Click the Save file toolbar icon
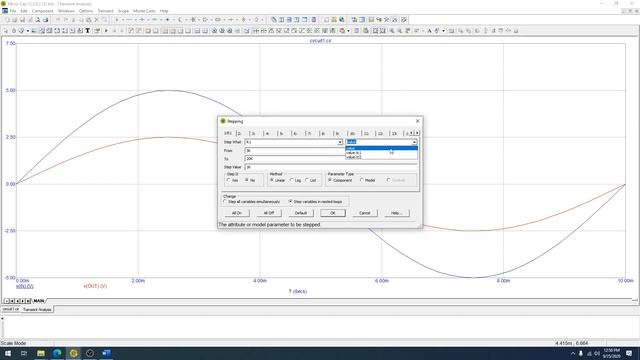 (22, 20)
